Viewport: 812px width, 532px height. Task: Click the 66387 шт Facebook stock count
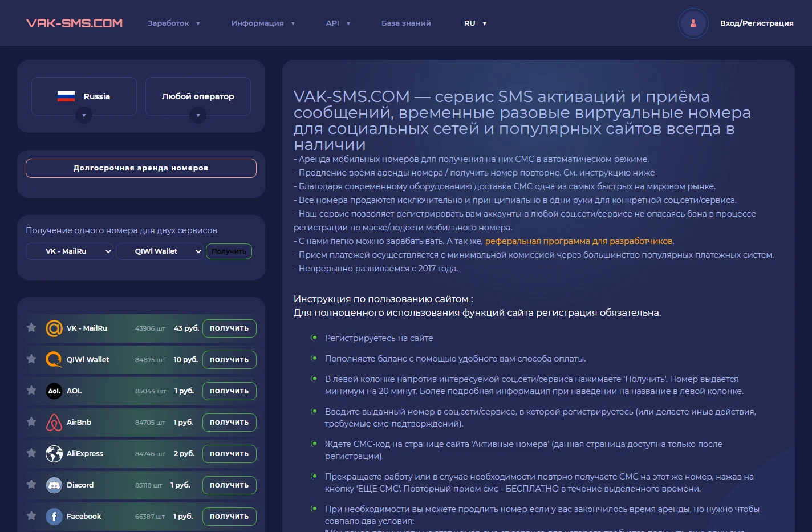(x=150, y=517)
